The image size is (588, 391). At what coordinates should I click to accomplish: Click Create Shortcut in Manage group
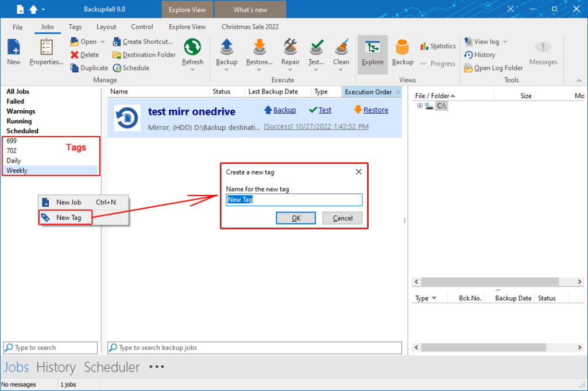[143, 41]
